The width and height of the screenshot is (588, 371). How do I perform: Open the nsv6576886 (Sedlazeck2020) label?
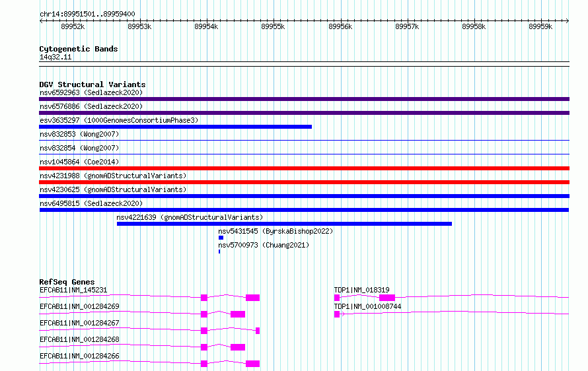(91, 106)
